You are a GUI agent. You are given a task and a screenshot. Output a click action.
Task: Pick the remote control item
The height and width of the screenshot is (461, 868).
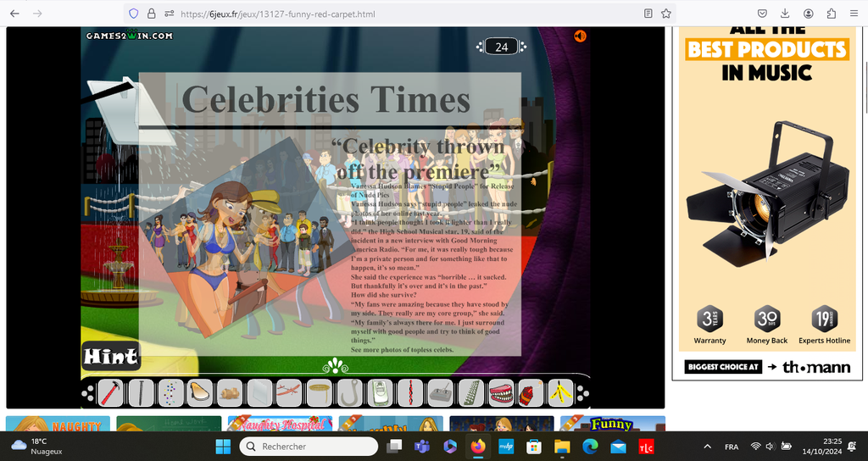pyautogui.click(x=440, y=392)
